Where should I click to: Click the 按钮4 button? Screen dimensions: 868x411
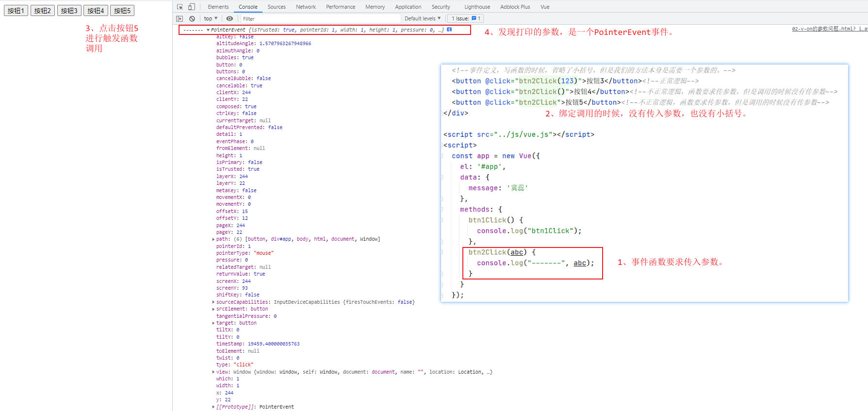pyautogui.click(x=96, y=11)
